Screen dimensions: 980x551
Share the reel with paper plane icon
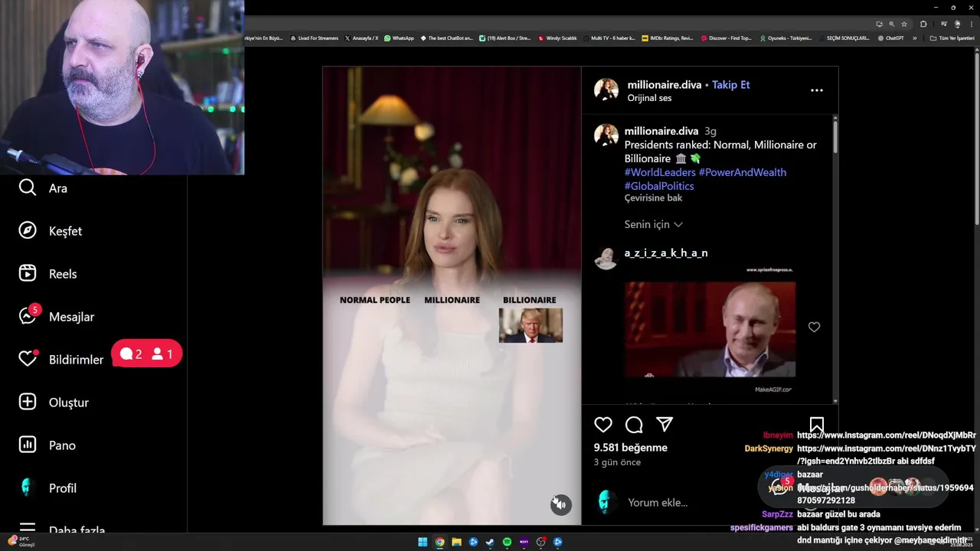pyautogui.click(x=665, y=425)
